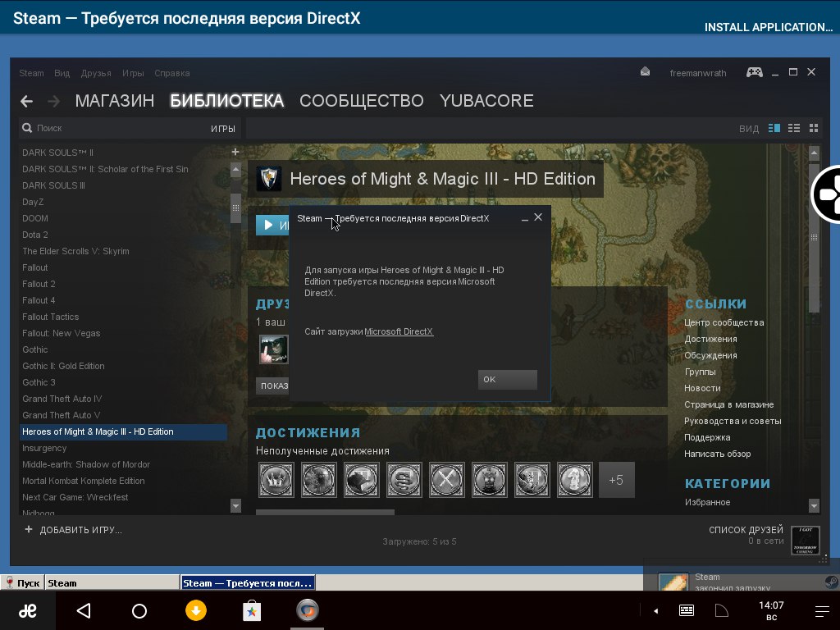
Task: Switch to СООБЩЕСТВО tab
Action: click(362, 101)
